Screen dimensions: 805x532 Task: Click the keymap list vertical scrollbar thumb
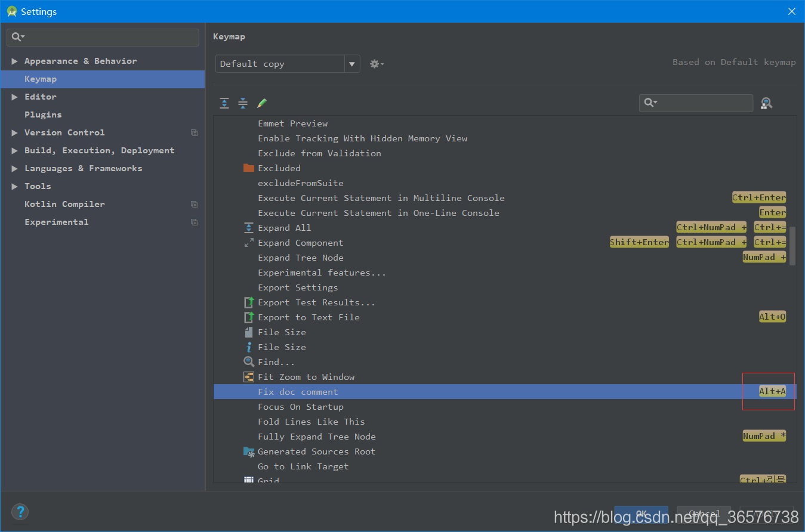pos(792,246)
